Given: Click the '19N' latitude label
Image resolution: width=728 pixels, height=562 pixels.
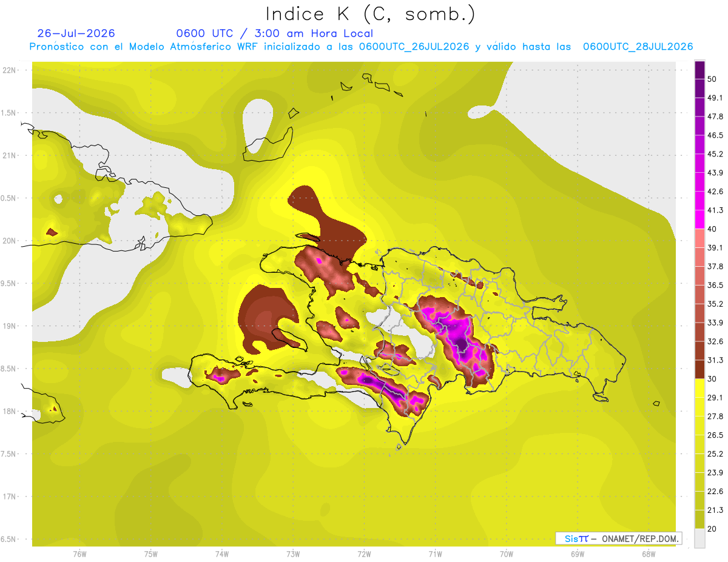Looking at the screenshot, I should coord(10,326).
